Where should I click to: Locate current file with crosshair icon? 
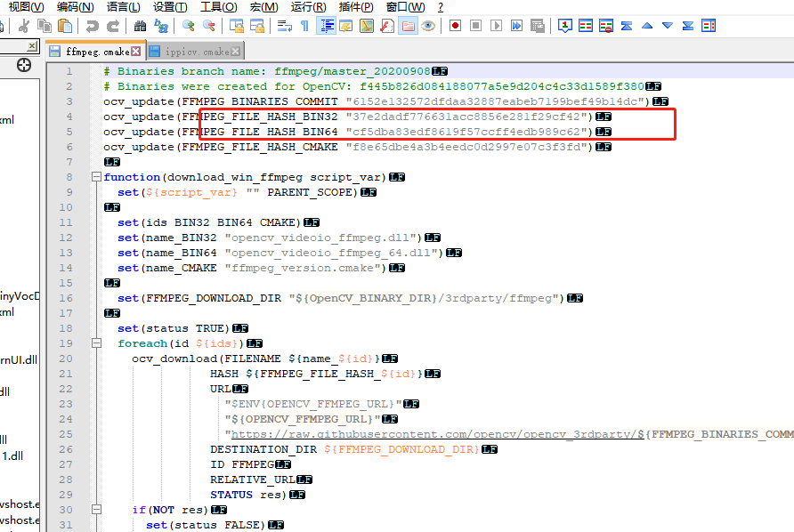(24, 65)
